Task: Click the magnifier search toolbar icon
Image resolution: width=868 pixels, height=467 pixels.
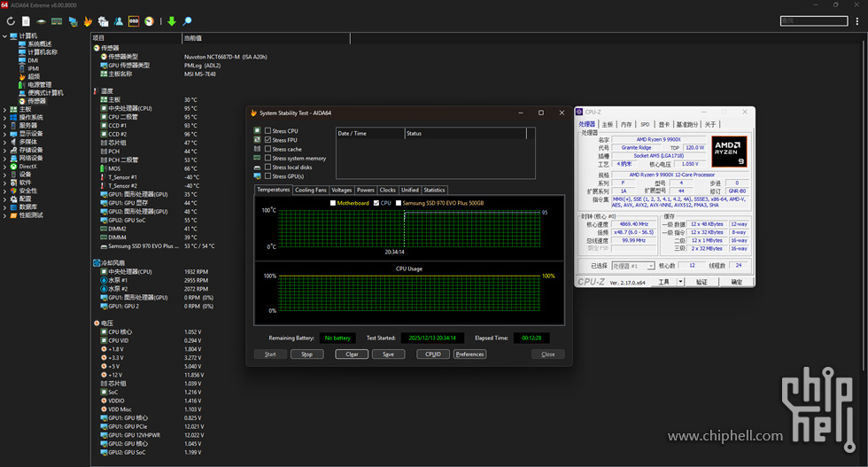Action: [187, 21]
